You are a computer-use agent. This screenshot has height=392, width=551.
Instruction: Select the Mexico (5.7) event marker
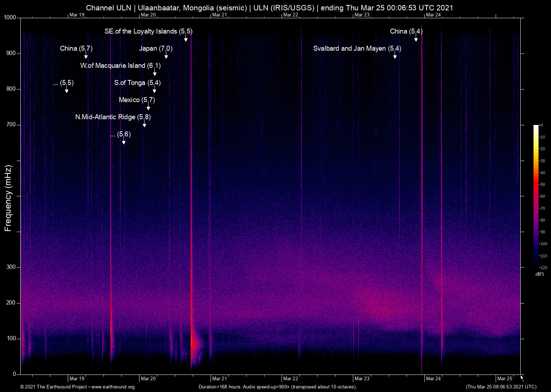pos(149,107)
